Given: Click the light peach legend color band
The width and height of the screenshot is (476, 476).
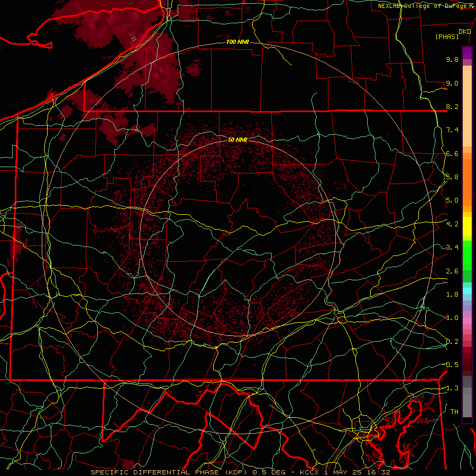Looking at the screenshot, I should (x=467, y=109).
